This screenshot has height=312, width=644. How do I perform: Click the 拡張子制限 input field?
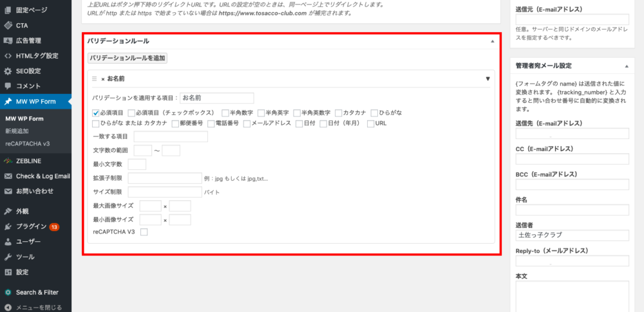(x=165, y=178)
